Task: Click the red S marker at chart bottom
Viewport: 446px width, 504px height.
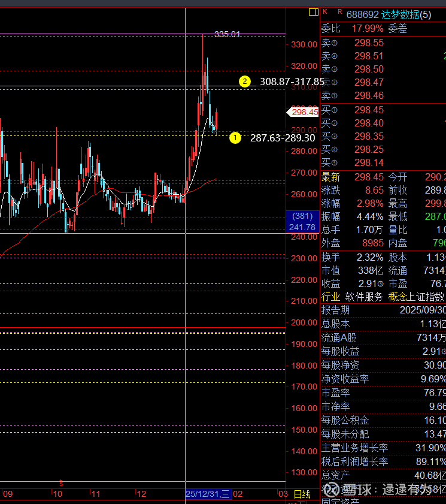Action: pyautogui.click(x=61, y=483)
